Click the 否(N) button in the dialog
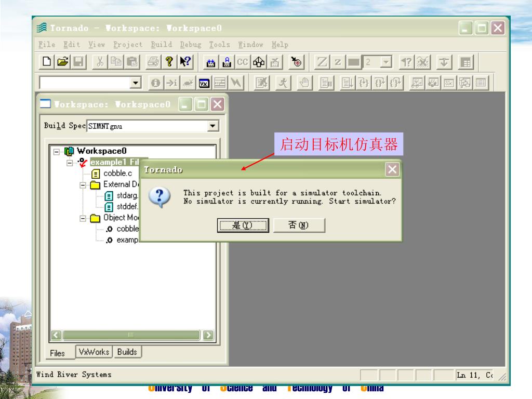 coord(299,225)
